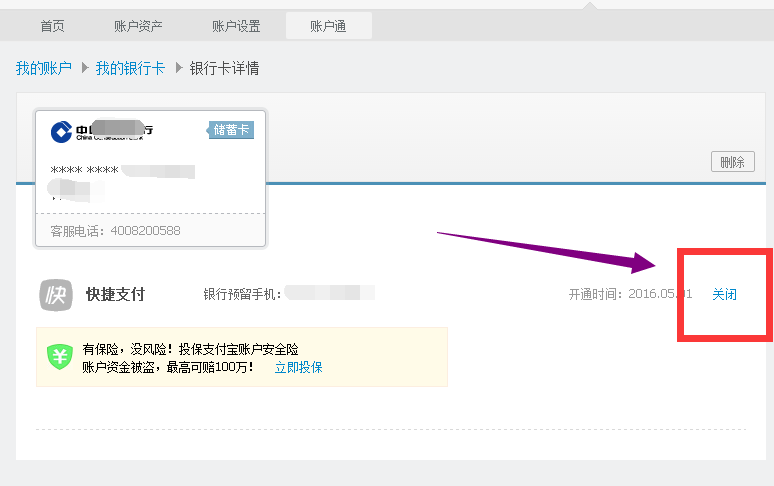
Task: Click the 银行卡详情 breadcrumb text
Action: pos(225,68)
